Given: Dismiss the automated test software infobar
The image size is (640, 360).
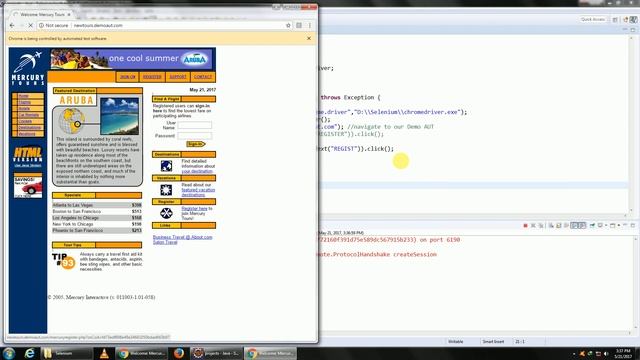Looking at the screenshot, I should pyautogui.click(x=309, y=38).
